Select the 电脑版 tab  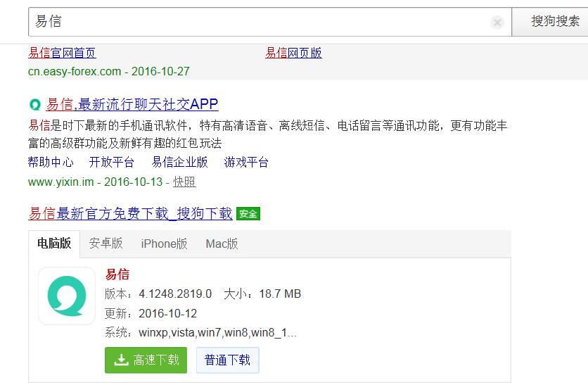[x=54, y=244]
